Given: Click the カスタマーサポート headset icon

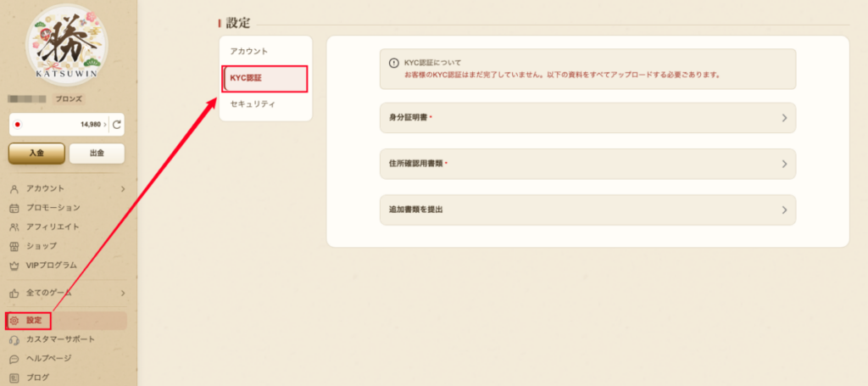Looking at the screenshot, I should pyautogui.click(x=14, y=339).
